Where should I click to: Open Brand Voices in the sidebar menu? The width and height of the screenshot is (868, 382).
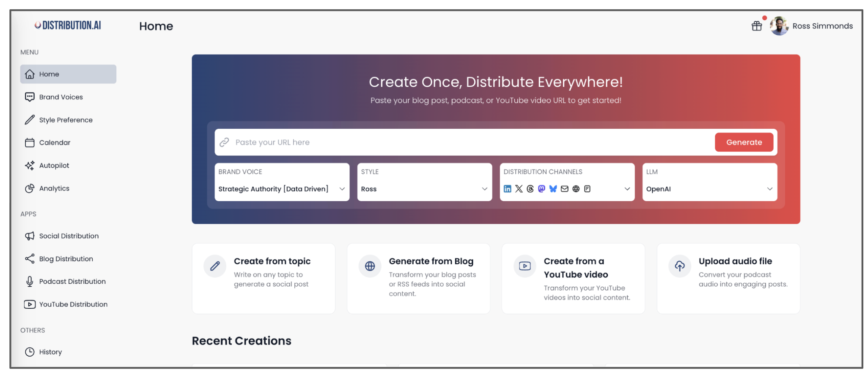(61, 97)
